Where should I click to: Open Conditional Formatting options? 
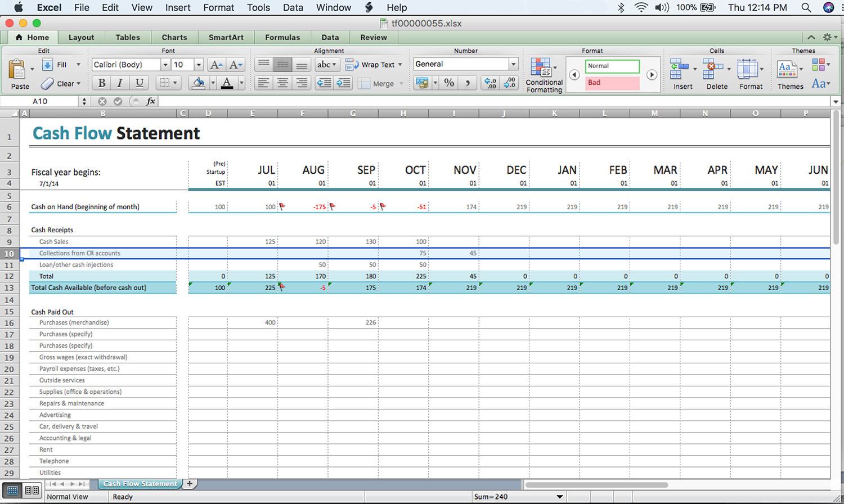[x=544, y=73]
